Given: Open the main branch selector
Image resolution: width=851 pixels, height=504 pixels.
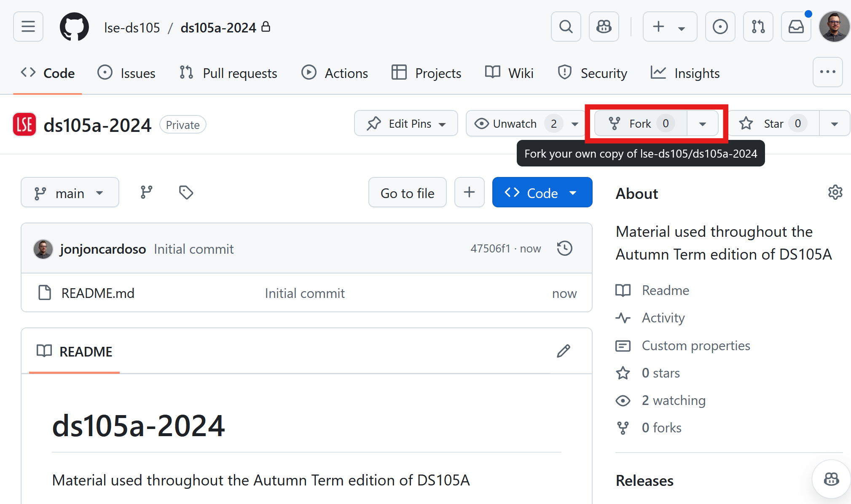Looking at the screenshot, I should [70, 193].
